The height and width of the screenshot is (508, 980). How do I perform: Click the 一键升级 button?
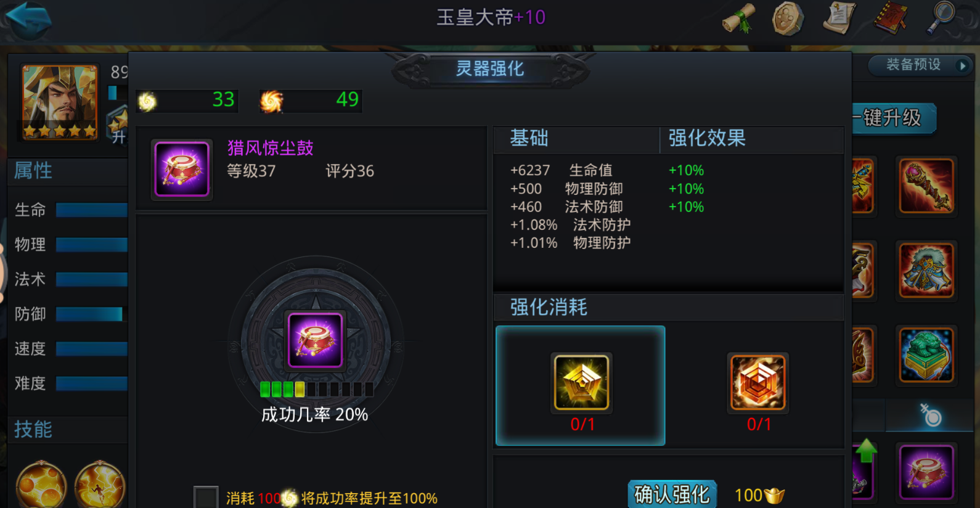tap(894, 118)
